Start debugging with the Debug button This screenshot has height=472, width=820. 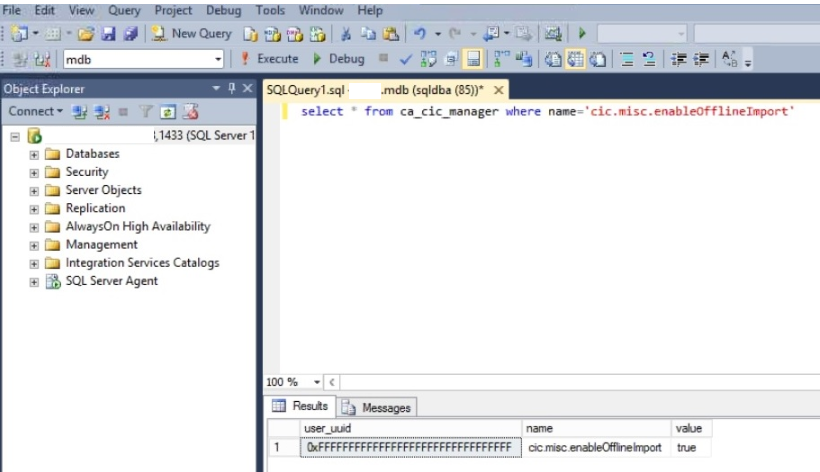click(339, 59)
